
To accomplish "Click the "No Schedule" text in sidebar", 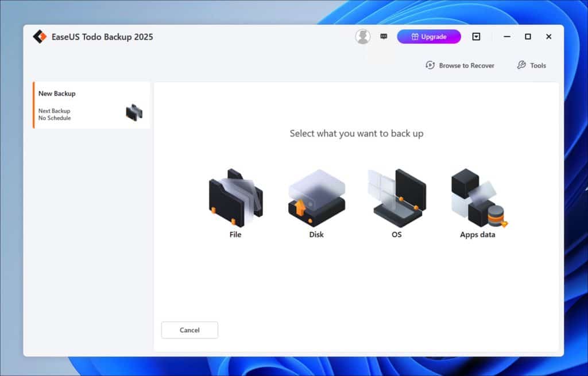I will click(x=55, y=118).
